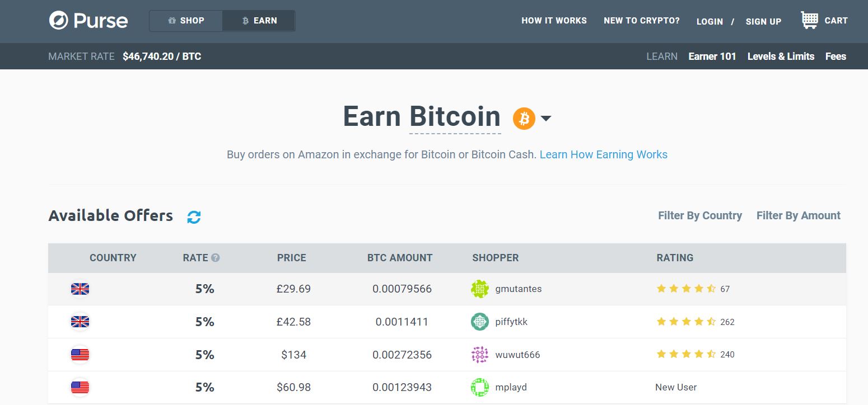This screenshot has width=868, height=405.
Task: Click the US flag in the mplayd row
Action: coord(80,387)
